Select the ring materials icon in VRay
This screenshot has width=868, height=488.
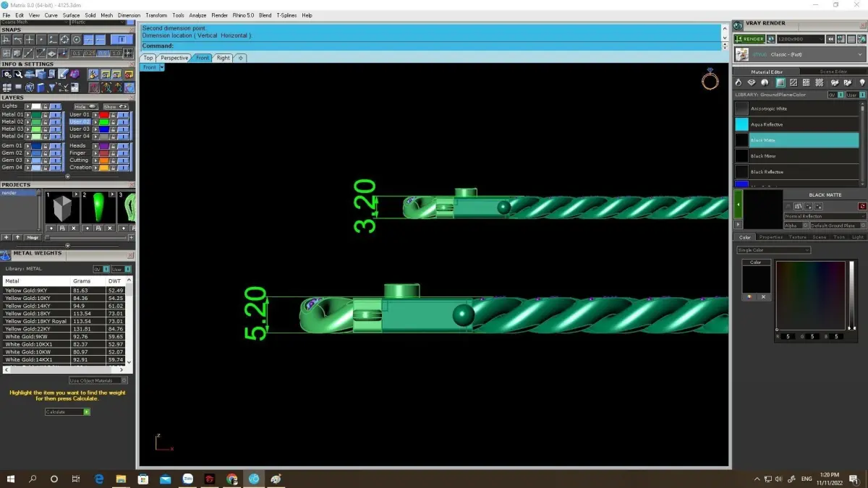(740, 83)
